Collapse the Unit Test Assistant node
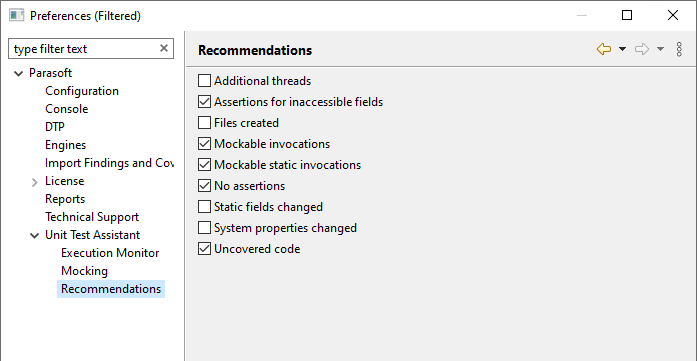The image size is (697, 361). 35,236
